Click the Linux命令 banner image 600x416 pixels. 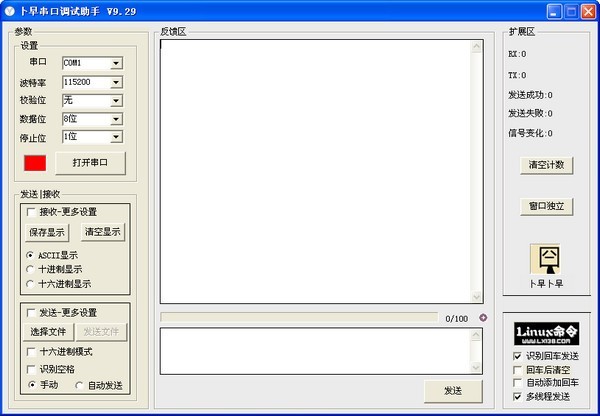546,333
